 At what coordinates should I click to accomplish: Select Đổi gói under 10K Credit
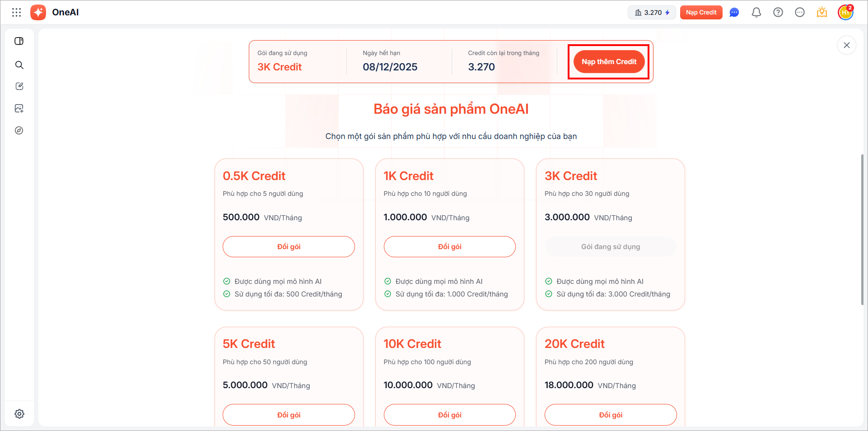(x=449, y=415)
